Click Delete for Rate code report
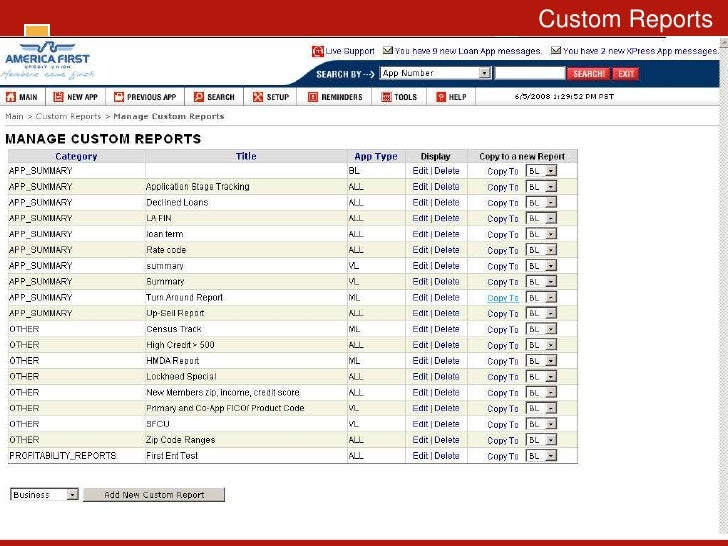Screen dimensions: 728x546 point(447,250)
